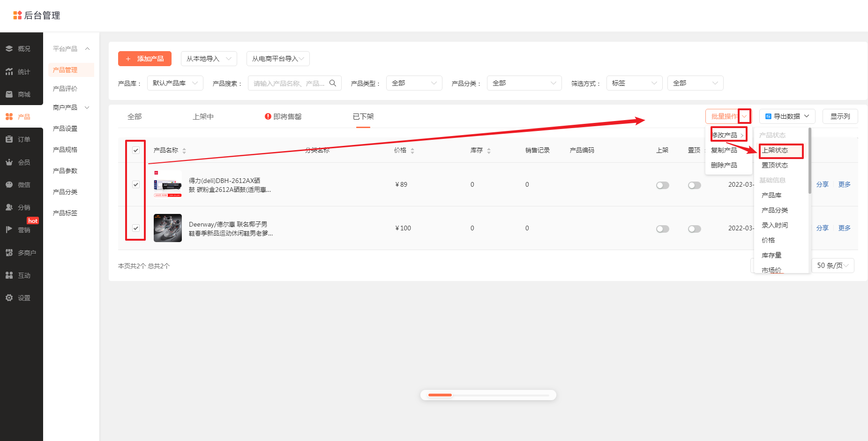This screenshot has width=868, height=441.
Task: Open the 概况 overview sidebar icon
Action: (x=9, y=49)
